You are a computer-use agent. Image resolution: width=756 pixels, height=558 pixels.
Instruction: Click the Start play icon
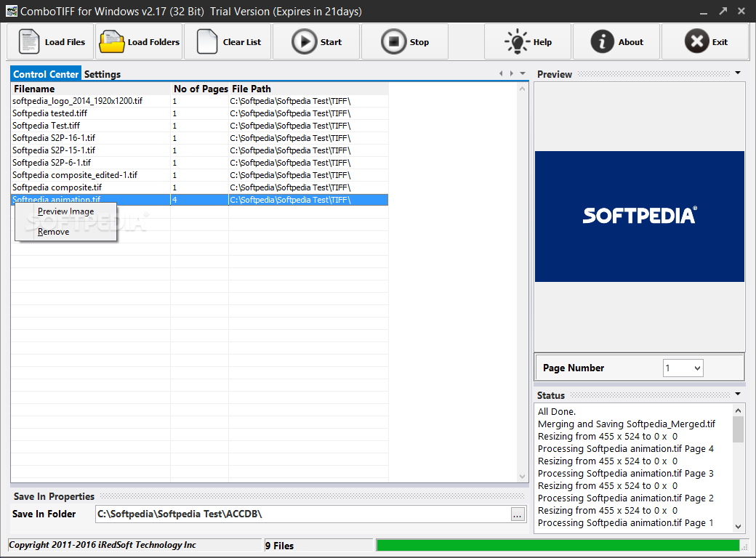click(x=305, y=41)
